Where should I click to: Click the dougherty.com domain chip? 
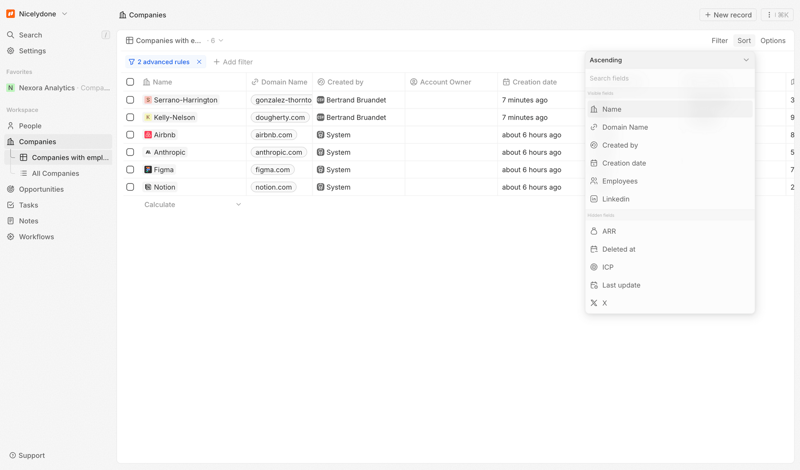(280, 117)
